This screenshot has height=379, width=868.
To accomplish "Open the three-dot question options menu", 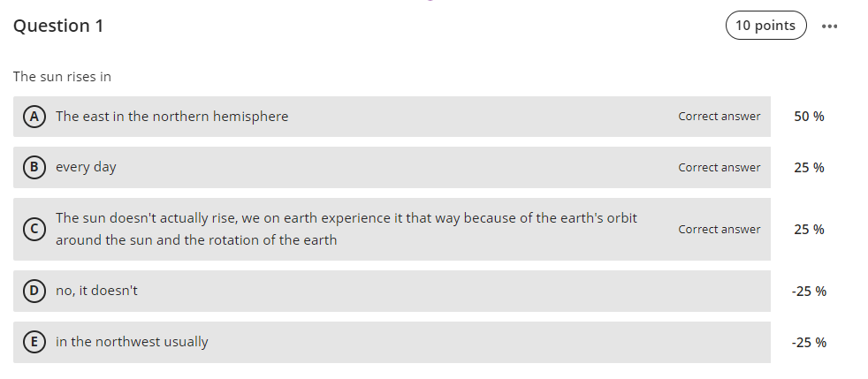I will [x=828, y=26].
